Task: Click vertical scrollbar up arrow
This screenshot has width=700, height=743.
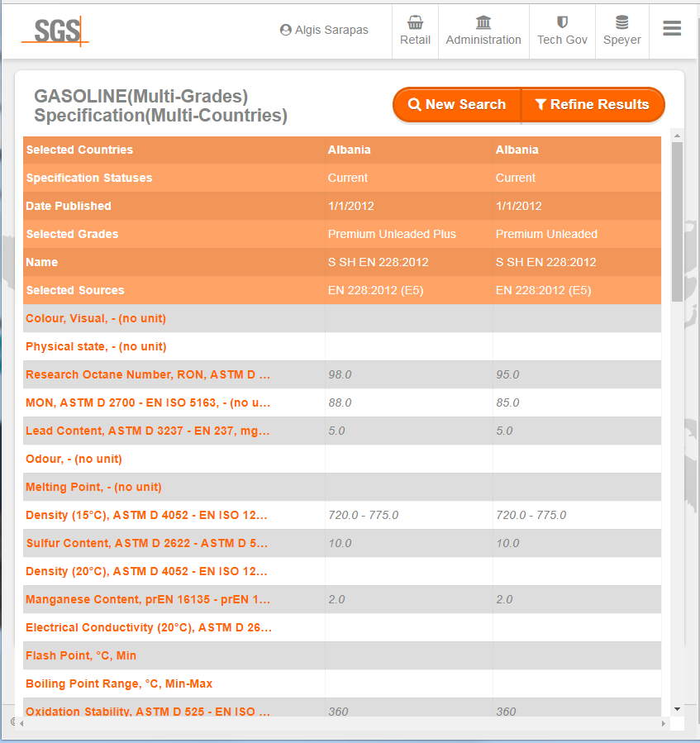Action: (677, 136)
